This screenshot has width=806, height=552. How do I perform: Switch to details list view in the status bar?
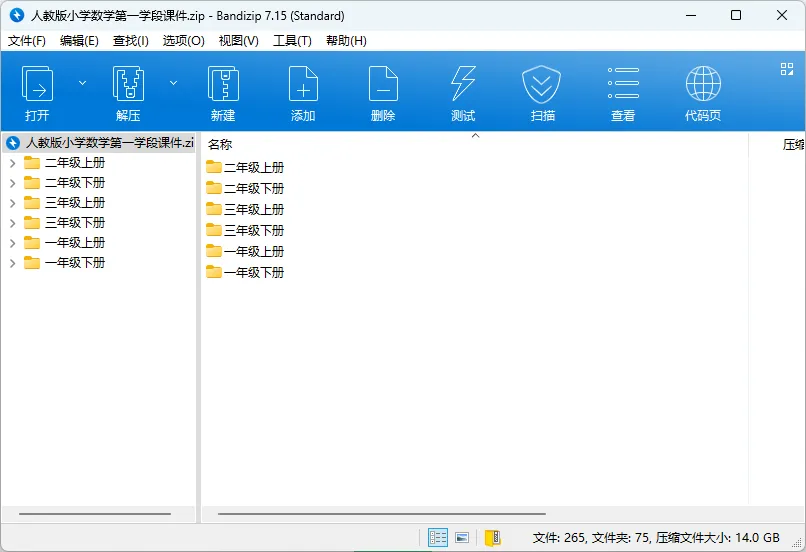(x=438, y=538)
